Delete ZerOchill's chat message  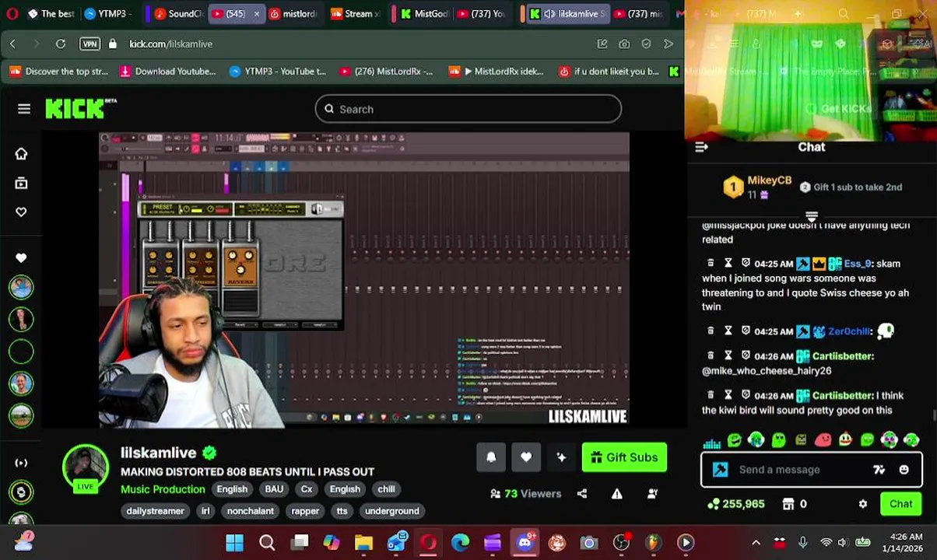[x=711, y=331]
